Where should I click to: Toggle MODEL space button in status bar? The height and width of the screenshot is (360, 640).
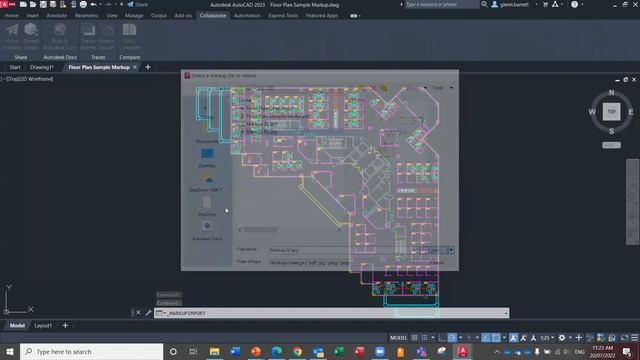coord(398,338)
